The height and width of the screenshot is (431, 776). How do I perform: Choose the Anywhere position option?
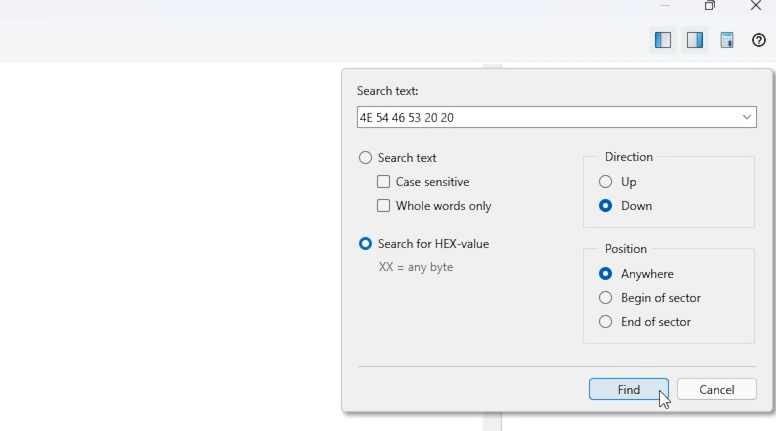click(605, 274)
